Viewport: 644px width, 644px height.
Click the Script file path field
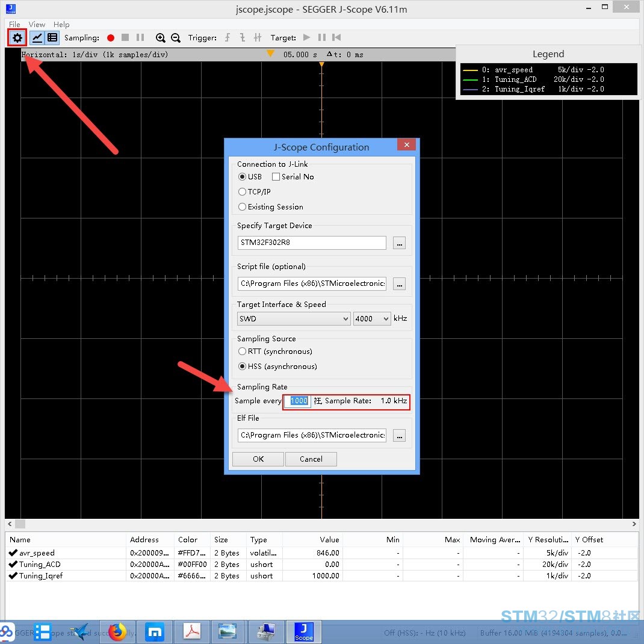(x=312, y=283)
